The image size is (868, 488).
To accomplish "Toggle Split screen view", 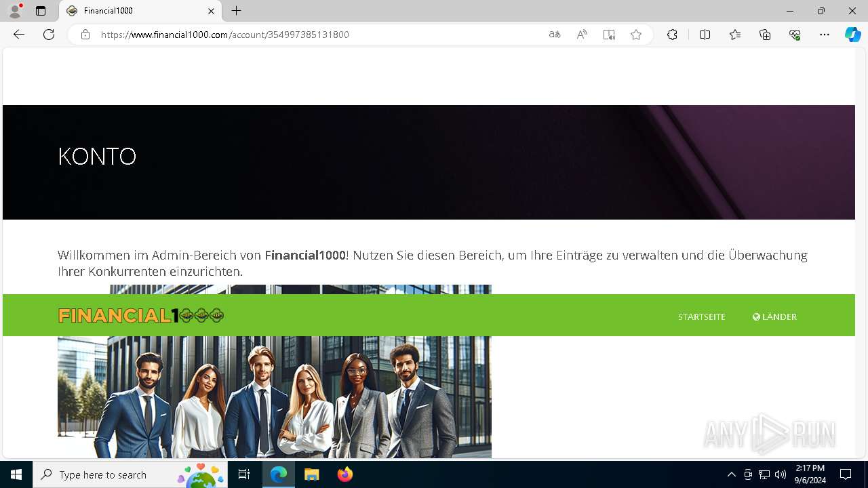I will pyautogui.click(x=705, y=35).
